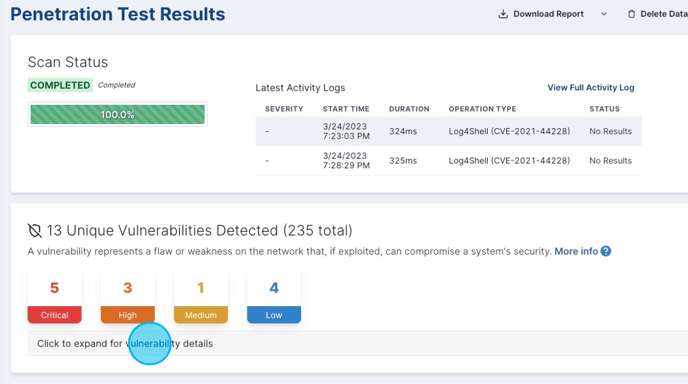Click the START TIME column header
This screenshot has height=384, width=688.
pos(346,109)
